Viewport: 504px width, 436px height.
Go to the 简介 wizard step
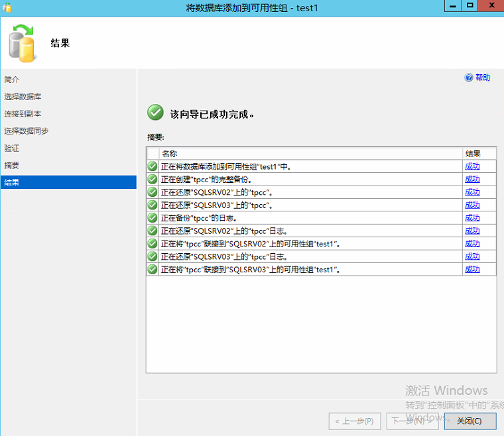tap(11, 80)
